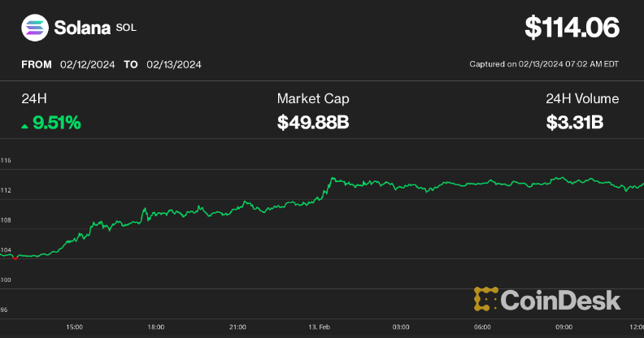644x338 pixels.
Task: Click the 112 y-axis label
Action: pyautogui.click(x=6, y=190)
